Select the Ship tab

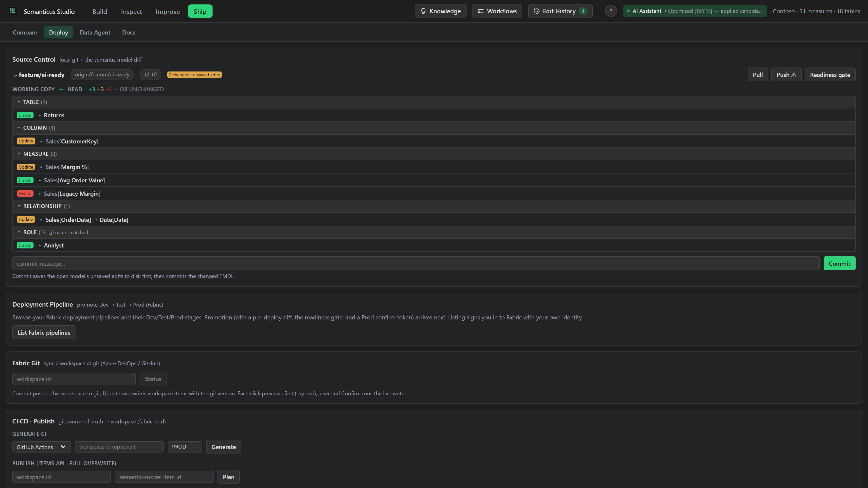200,11
